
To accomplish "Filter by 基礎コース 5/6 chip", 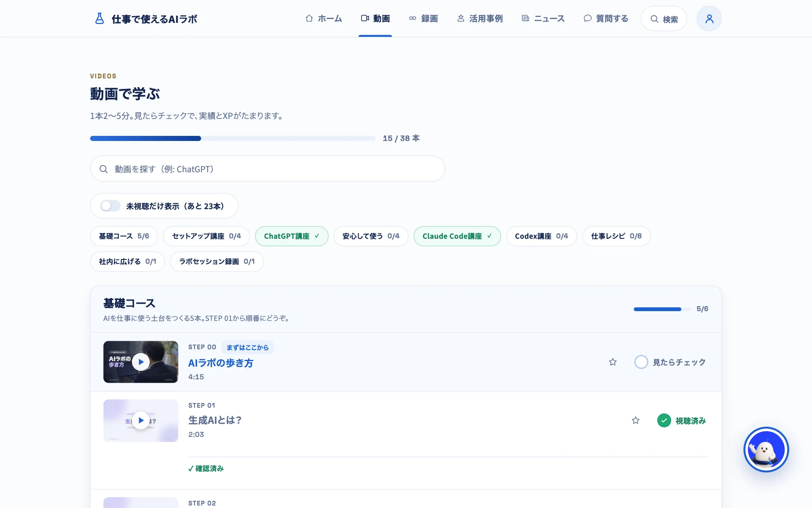I will pyautogui.click(x=124, y=236).
